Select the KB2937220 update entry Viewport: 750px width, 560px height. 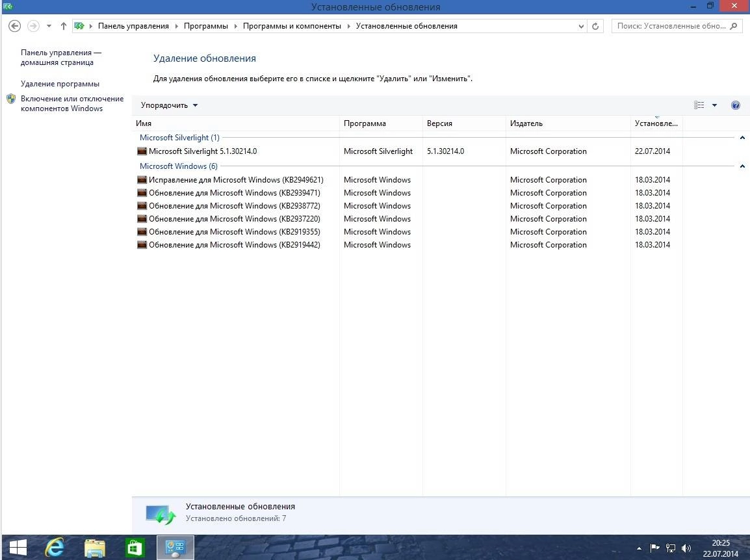point(235,218)
